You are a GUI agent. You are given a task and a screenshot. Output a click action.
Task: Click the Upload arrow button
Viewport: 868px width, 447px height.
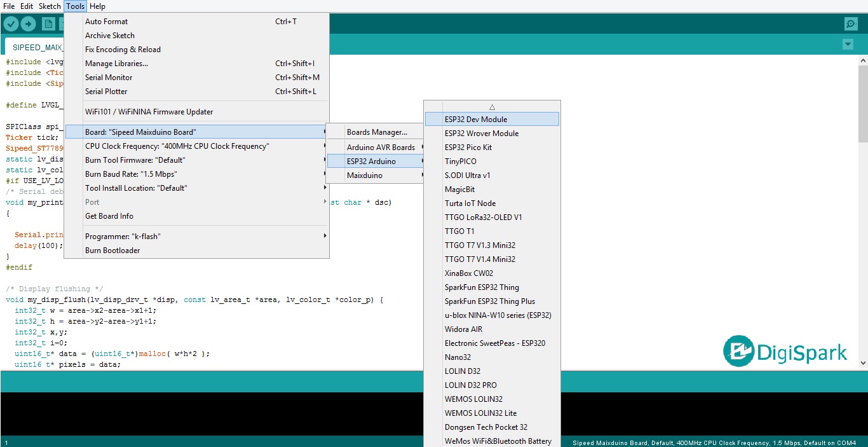tap(29, 24)
